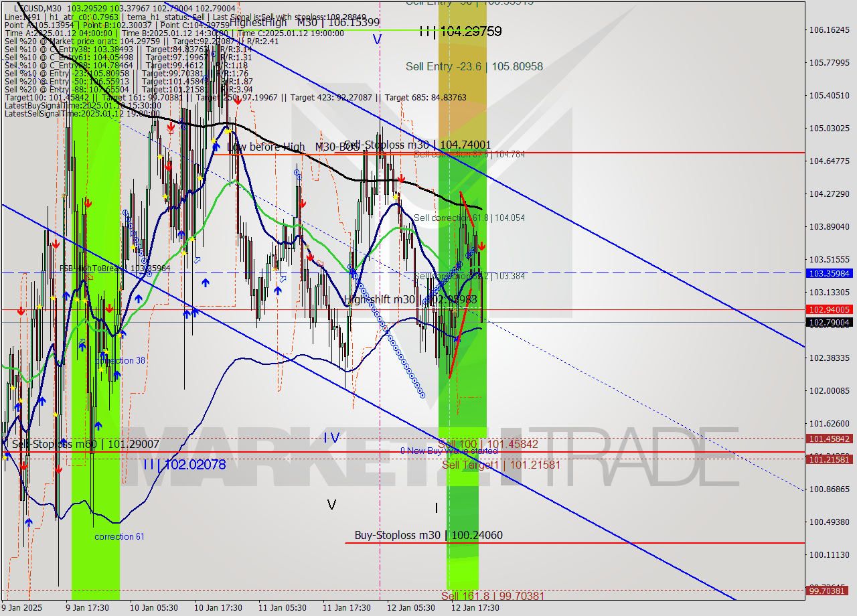Screen dimensions: 857x616
Task: Click the '11 Jan 17:30' time axis label
Action: point(347,608)
